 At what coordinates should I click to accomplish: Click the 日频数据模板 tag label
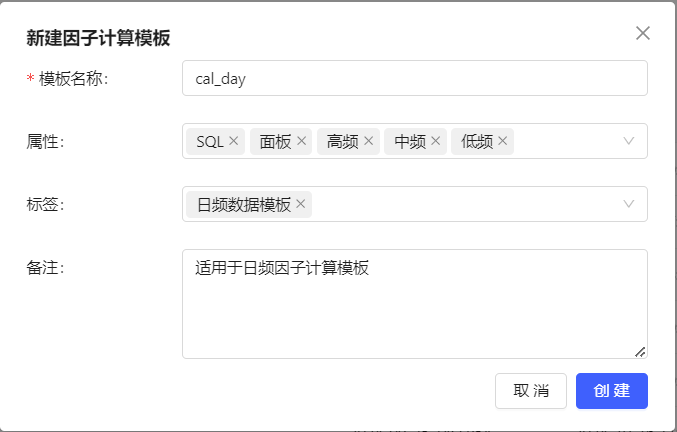[244, 204]
